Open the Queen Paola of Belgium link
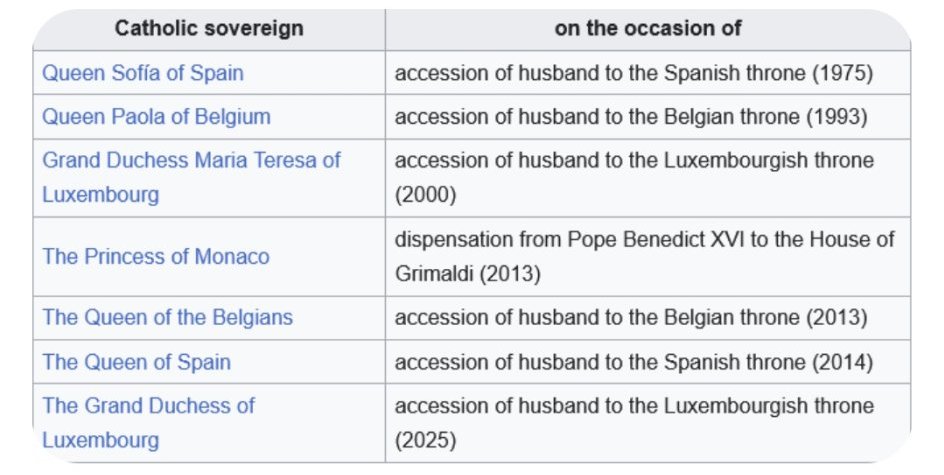 (156, 116)
